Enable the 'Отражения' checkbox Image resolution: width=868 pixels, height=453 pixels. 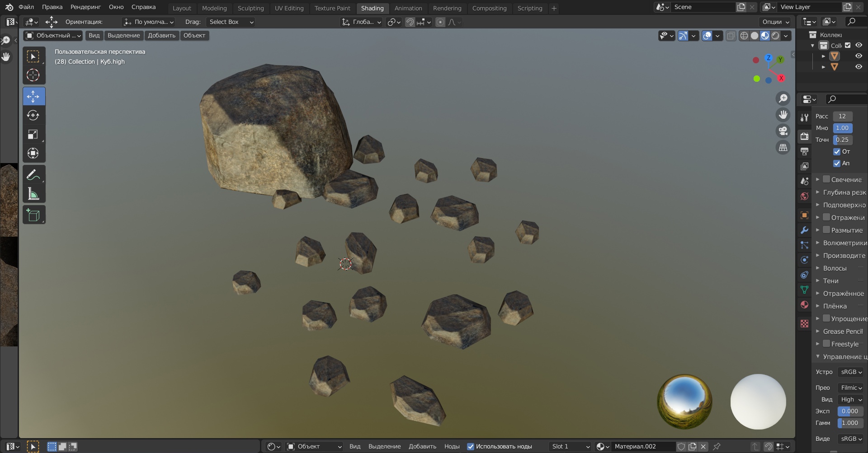pyautogui.click(x=826, y=217)
